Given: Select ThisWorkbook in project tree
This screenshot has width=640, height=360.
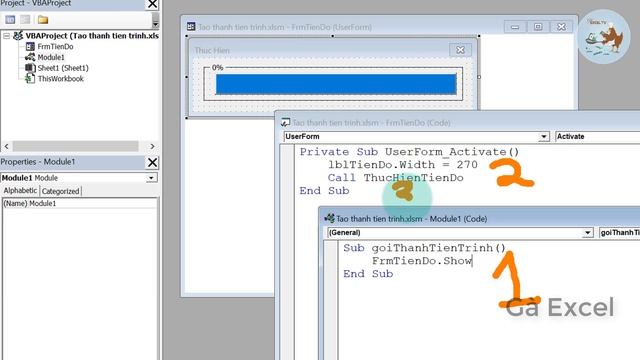Looking at the screenshot, I should coord(60,79).
